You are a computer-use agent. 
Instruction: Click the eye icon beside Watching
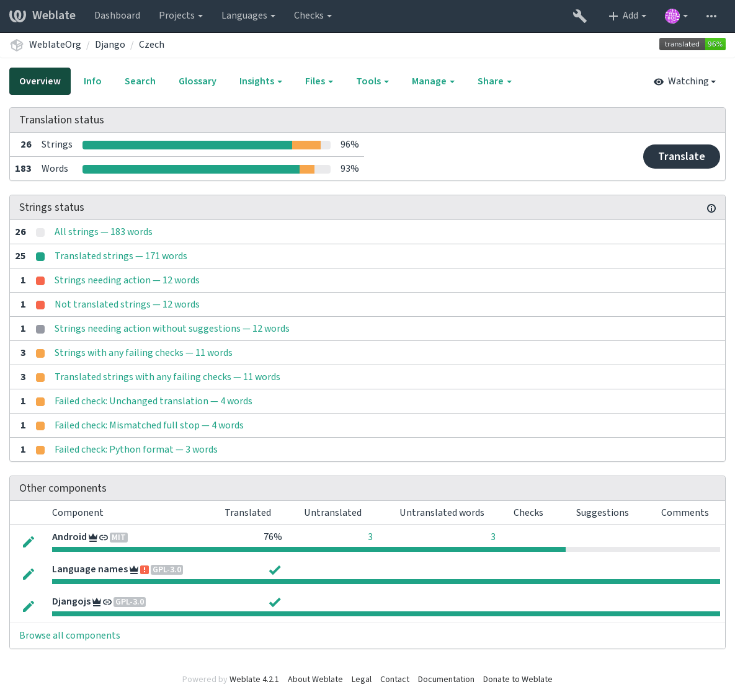659,82
